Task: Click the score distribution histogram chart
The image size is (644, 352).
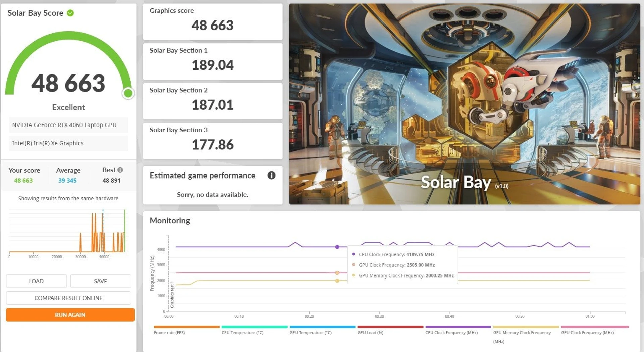Action: 68,234
